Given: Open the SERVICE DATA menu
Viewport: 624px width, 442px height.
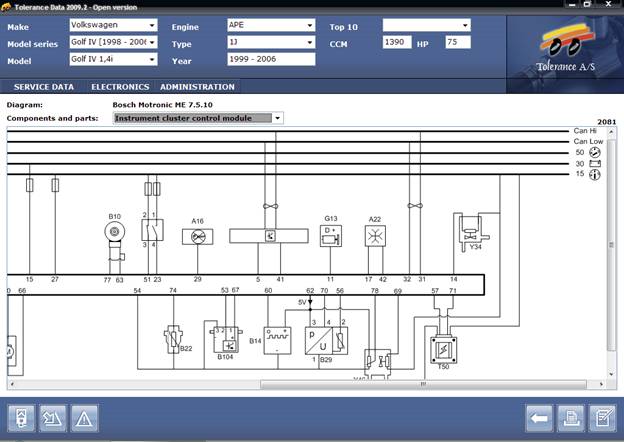Looking at the screenshot, I should (44, 87).
